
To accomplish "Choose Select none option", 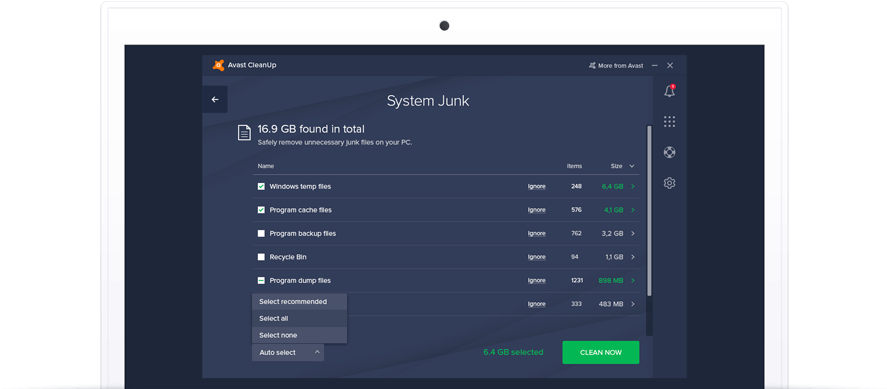I will tap(299, 335).
